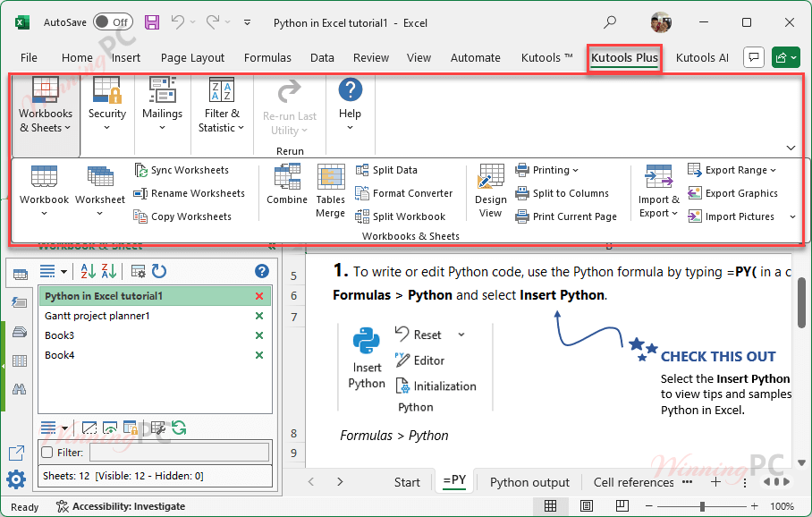Close Gantt project planner1 workbook with X
This screenshot has height=517, width=812.
click(259, 316)
